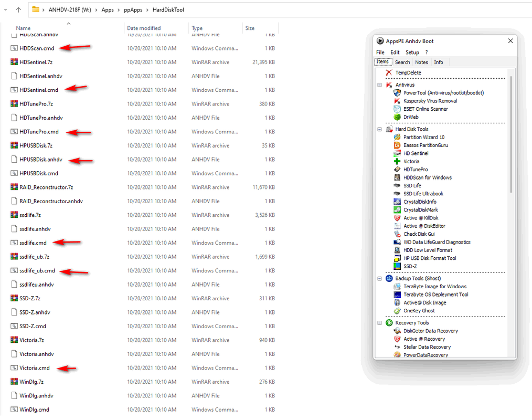Image resolution: width=532 pixels, height=420 pixels.
Task: Select Terabyte OS Deployment Tool icon
Action: click(x=397, y=295)
